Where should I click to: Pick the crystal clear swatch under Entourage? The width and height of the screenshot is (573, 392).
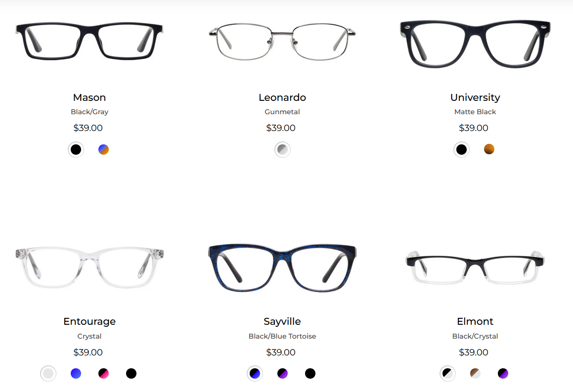pos(48,373)
